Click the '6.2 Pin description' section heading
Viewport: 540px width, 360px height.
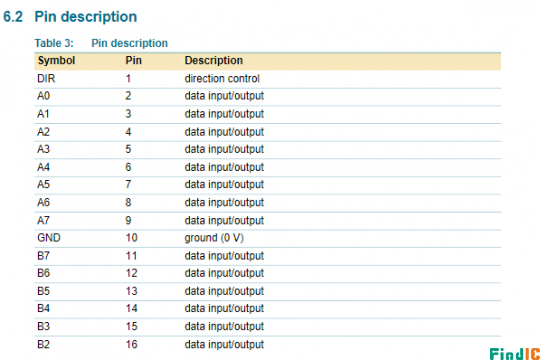(x=70, y=17)
